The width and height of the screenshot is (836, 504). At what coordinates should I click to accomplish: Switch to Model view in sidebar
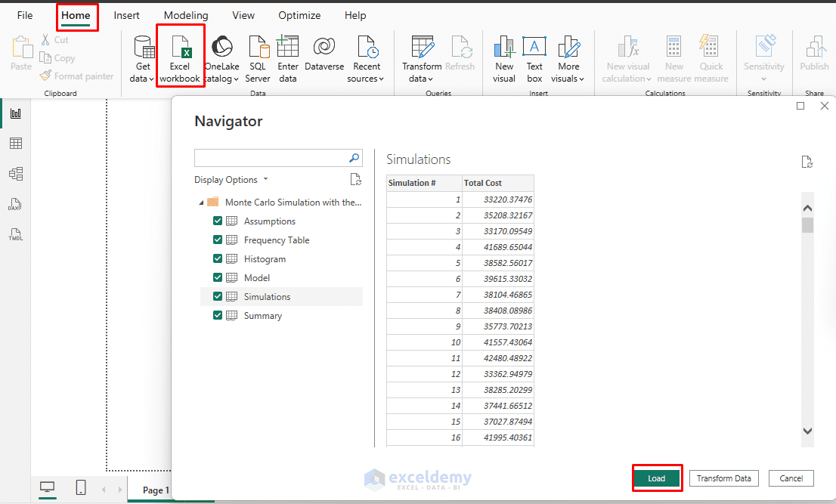(16, 174)
